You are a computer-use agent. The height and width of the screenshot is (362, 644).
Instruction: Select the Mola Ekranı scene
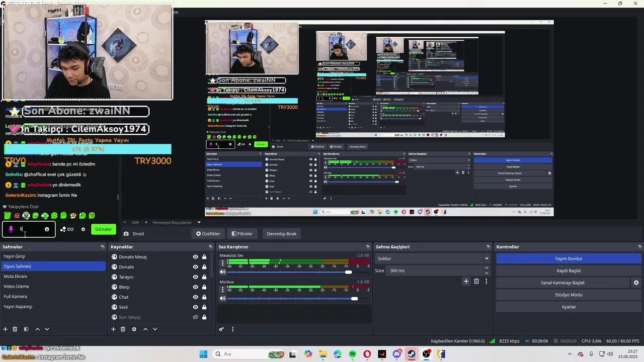tap(53, 277)
